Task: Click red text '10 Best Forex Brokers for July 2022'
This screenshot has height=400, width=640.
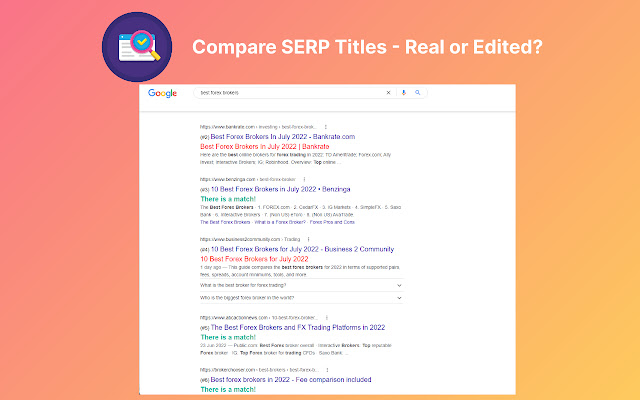Action: [x=254, y=259]
